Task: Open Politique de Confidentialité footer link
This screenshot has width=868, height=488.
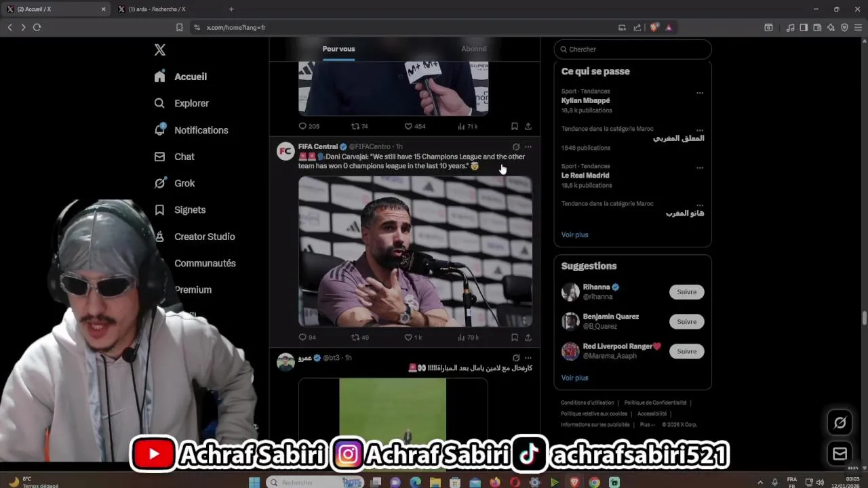Action: (x=655, y=403)
